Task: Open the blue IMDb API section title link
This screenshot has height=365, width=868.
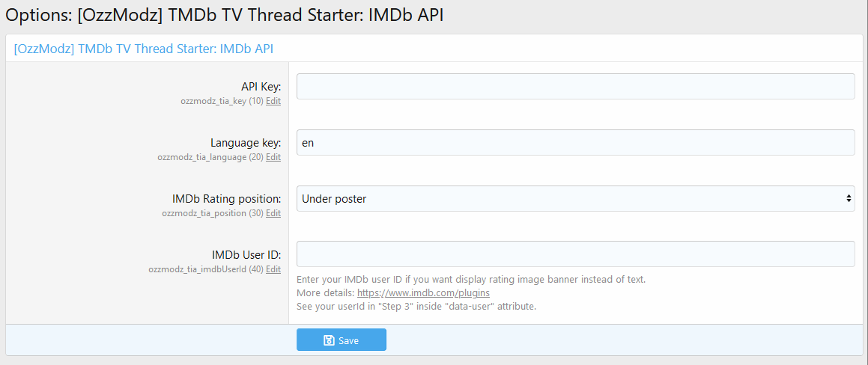Action: pyautogui.click(x=144, y=49)
